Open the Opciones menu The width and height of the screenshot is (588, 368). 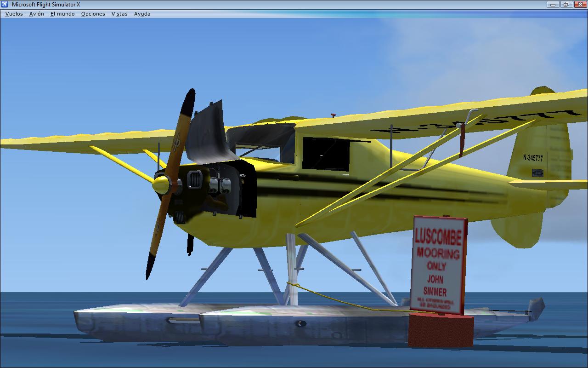pos(93,14)
